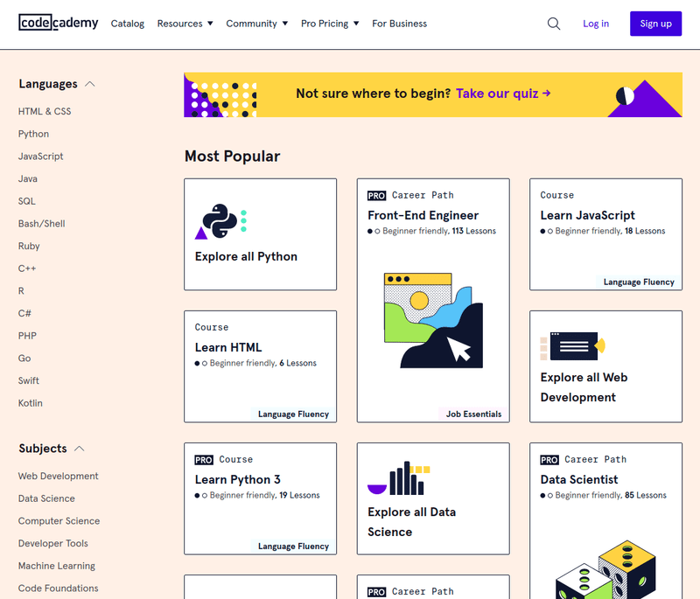
Task: Open Web Development subject
Action: (58, 476)
